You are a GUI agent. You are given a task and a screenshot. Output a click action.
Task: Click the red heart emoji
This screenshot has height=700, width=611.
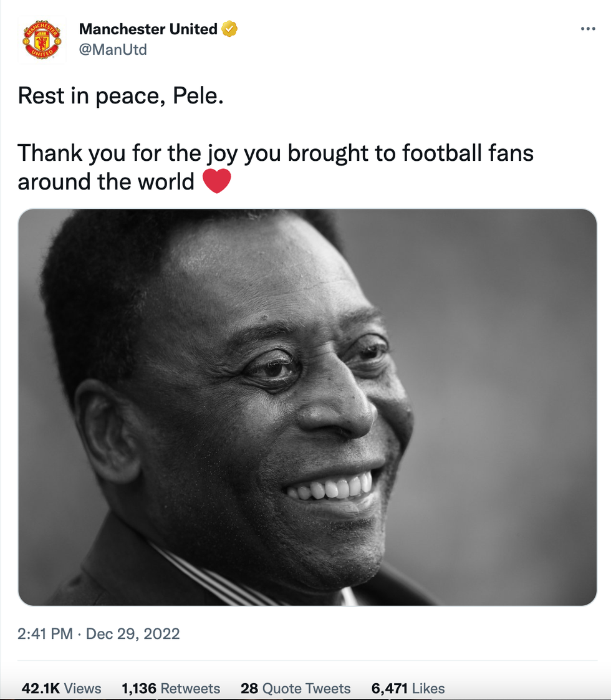pos(217,181)
